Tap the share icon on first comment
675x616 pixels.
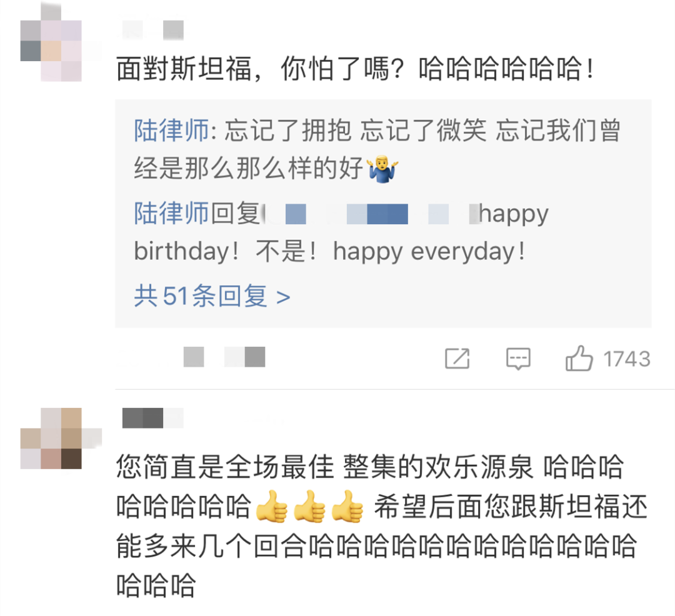[x=457, y=359]
